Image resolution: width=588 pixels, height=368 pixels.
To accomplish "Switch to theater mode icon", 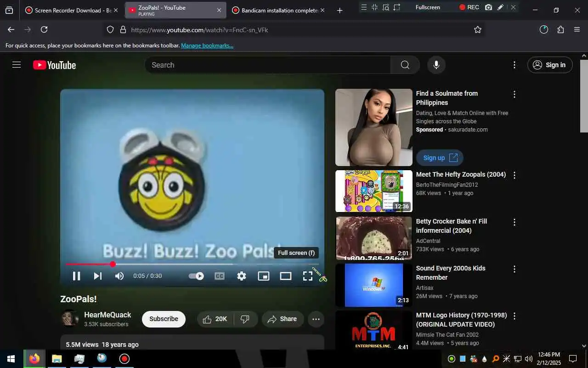I will tap(286, 276).
